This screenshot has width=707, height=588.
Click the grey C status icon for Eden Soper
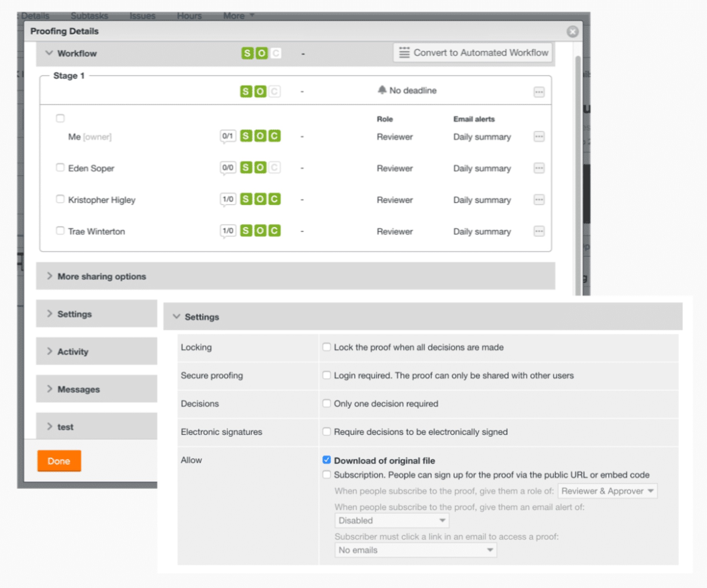[275, 167]
